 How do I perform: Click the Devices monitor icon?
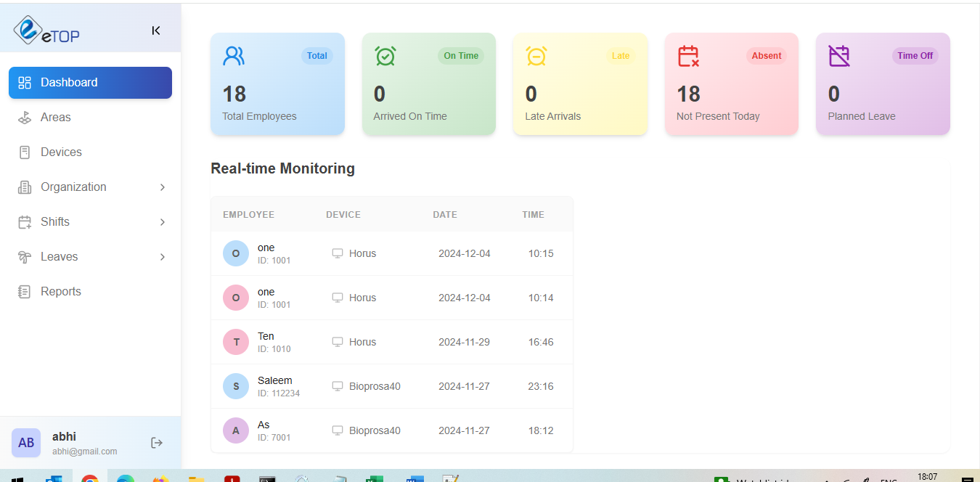pyautogui.click(x=25, y=152)
